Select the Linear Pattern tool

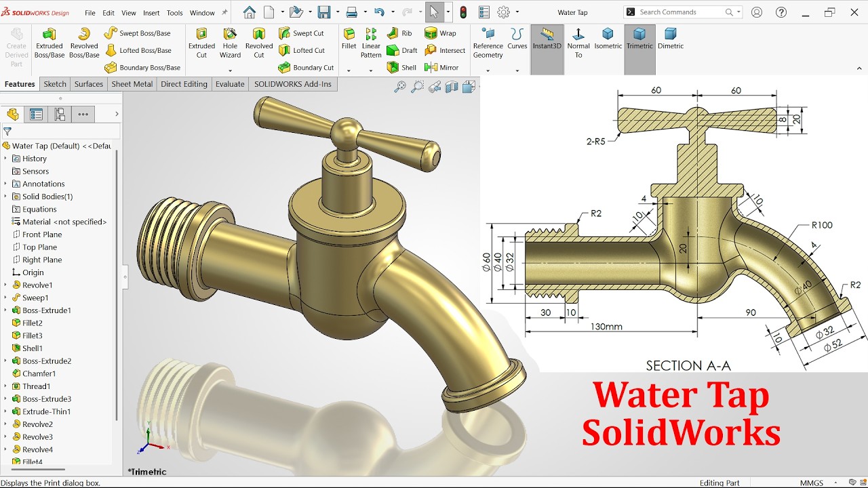pos(371,43)
